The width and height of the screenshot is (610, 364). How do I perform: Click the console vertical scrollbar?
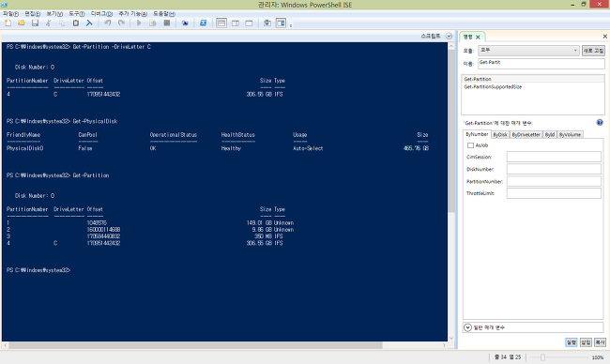point(451,130)
